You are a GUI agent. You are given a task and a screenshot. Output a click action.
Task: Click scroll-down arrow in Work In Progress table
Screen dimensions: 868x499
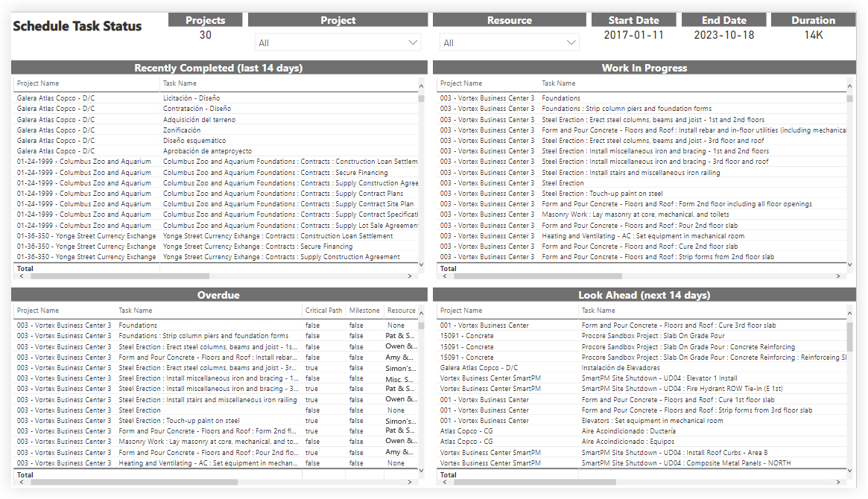coord(849,264)
